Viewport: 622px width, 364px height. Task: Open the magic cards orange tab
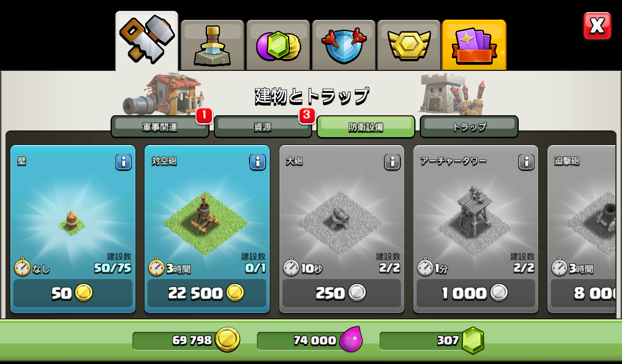point(474,45)
